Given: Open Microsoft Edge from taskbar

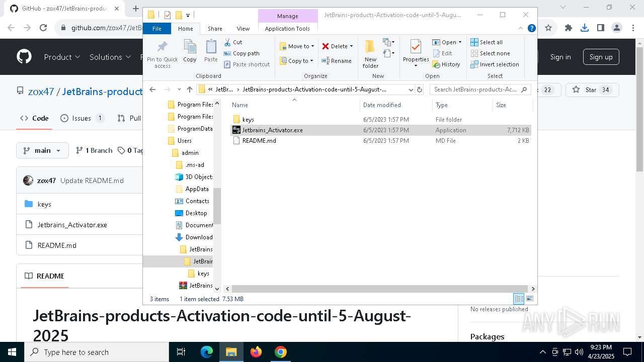Looking at the screenshot, I should coord(207,352).
